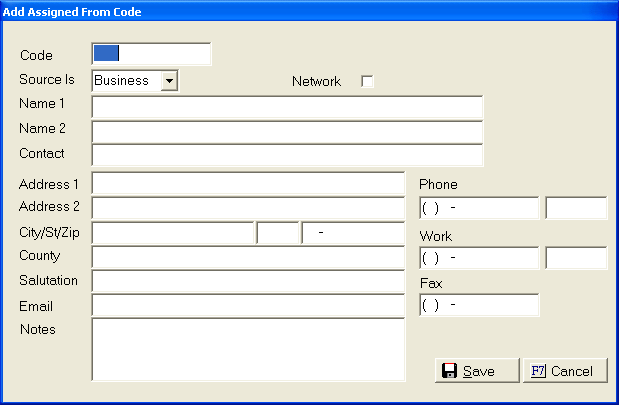619x405 pixels.
Task: Focus the Zip code field
Action: [x=353, y=233]
